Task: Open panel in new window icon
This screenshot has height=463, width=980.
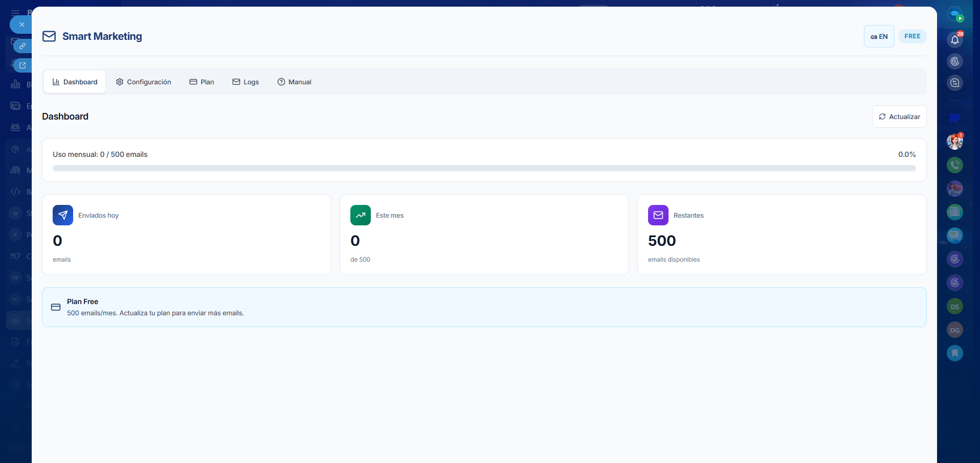Action: click(x=23, y=65)
